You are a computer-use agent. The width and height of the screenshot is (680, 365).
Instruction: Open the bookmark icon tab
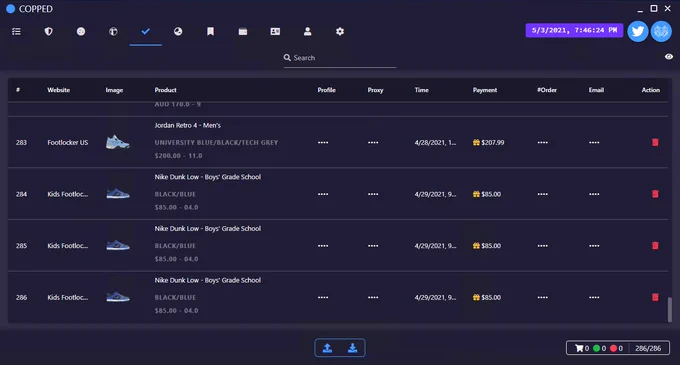210,31
